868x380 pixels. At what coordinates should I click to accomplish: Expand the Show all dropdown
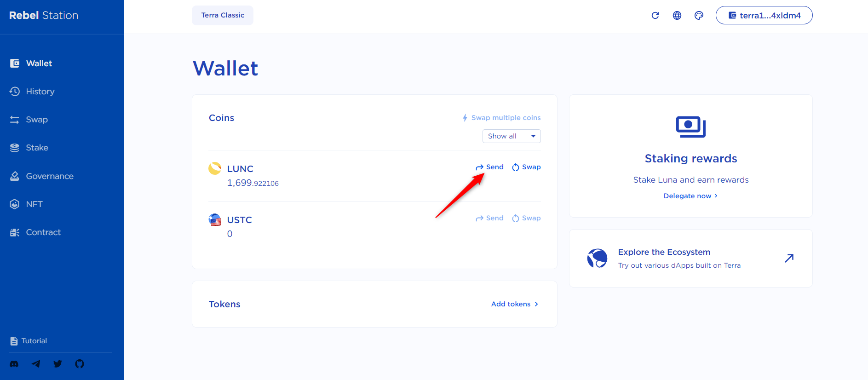(512, 136)
